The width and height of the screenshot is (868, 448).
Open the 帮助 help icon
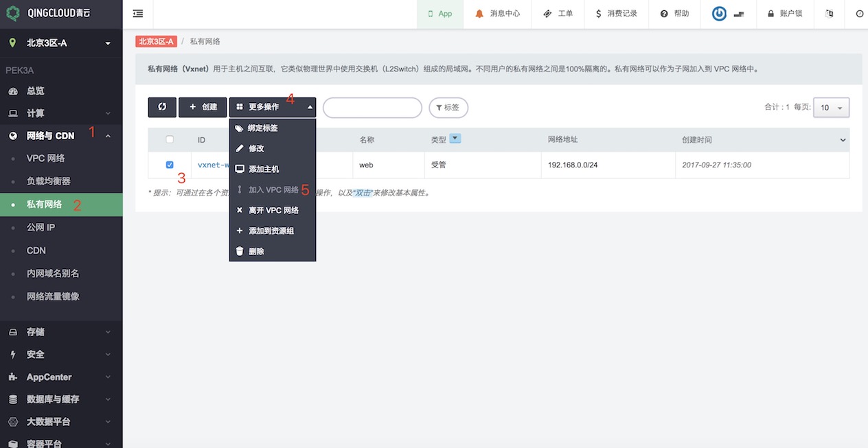pyautogui.click(x=664, y=14)
